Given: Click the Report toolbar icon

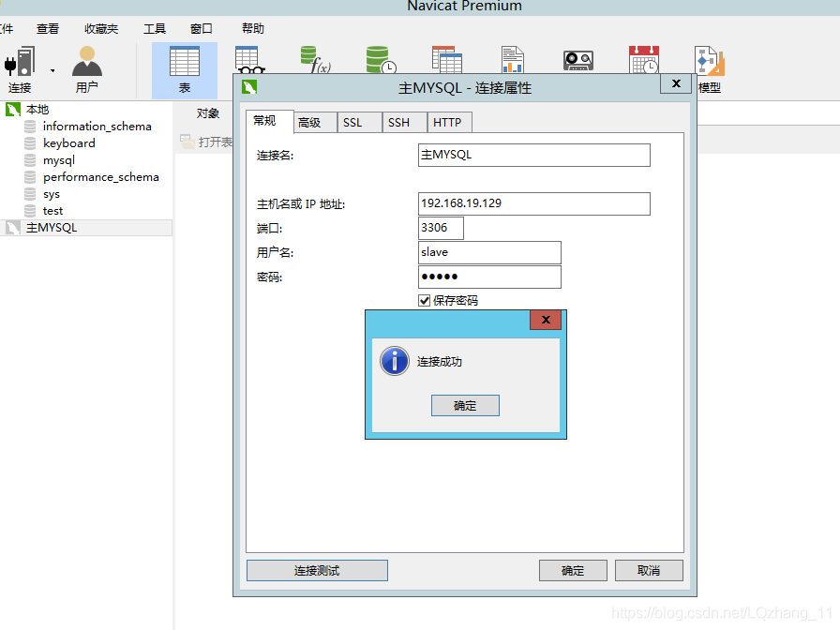Looking at the screenshot, I should click(x=513, y=59).
